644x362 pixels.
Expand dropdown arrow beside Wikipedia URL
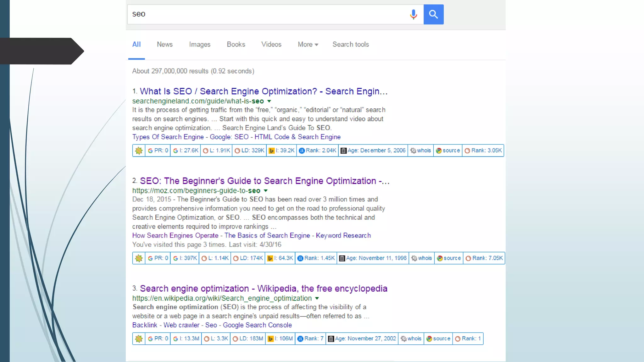click(x=317, y=298)
